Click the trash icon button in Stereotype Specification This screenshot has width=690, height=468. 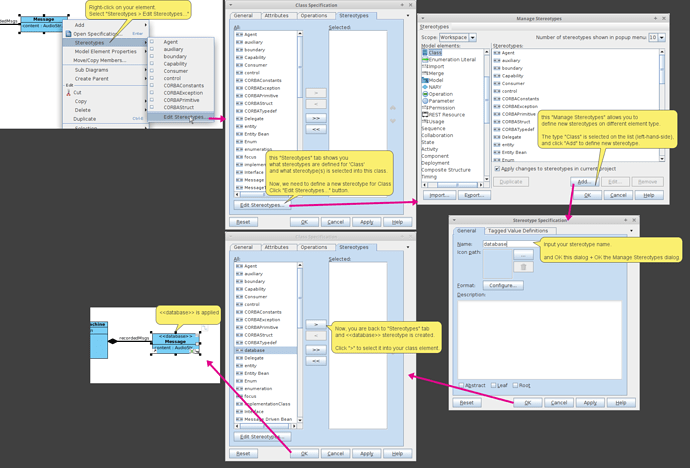[x=523, y=267]
